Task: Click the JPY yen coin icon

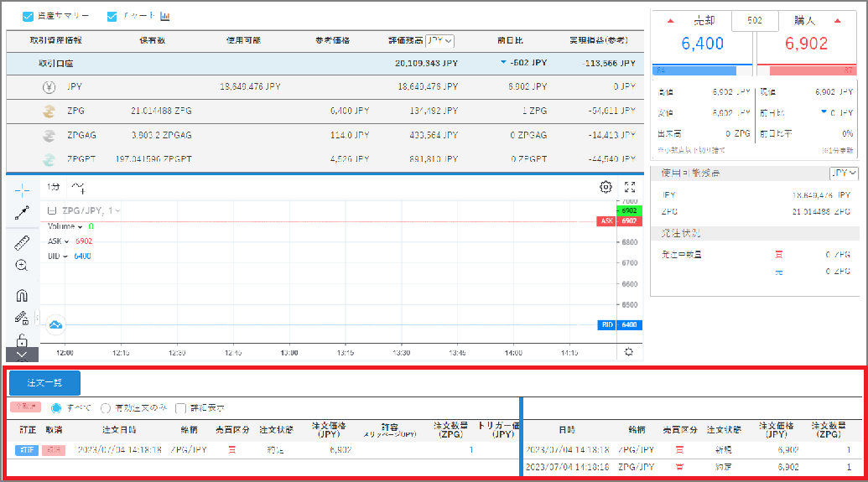Action: [x=49, y=87]
